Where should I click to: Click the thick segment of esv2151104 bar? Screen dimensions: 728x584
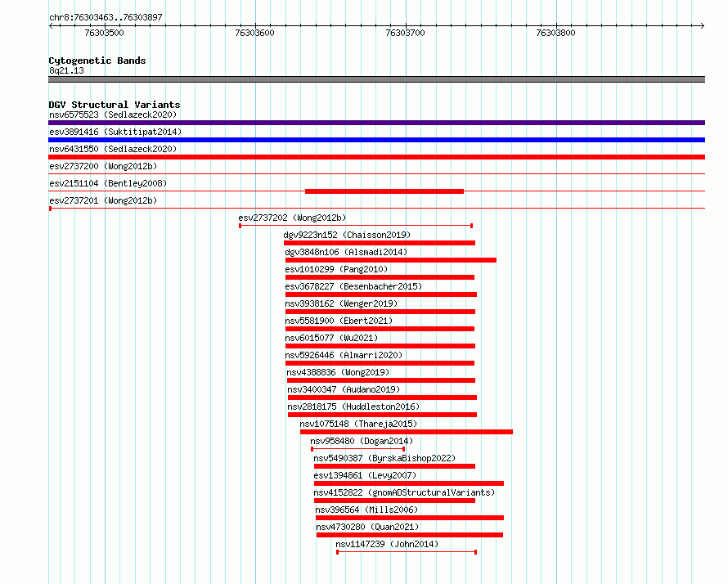[x=384, y=191]
